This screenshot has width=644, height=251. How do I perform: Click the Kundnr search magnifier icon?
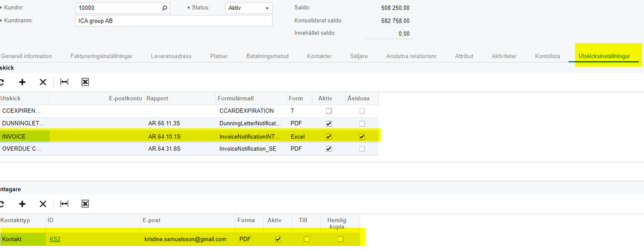164,8
